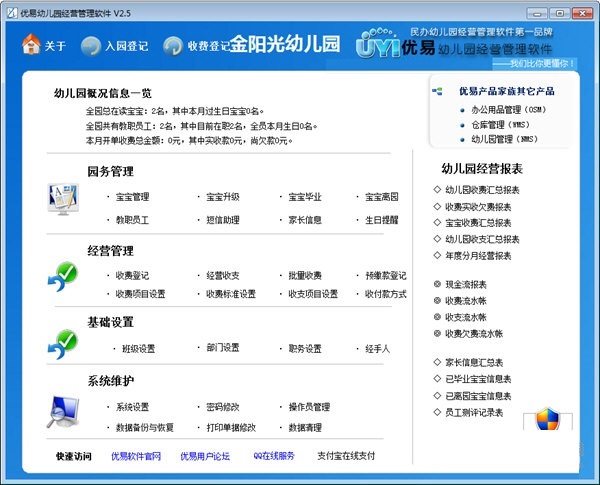Open the 已离园宝宝信息表 report

tap(478, 396)
